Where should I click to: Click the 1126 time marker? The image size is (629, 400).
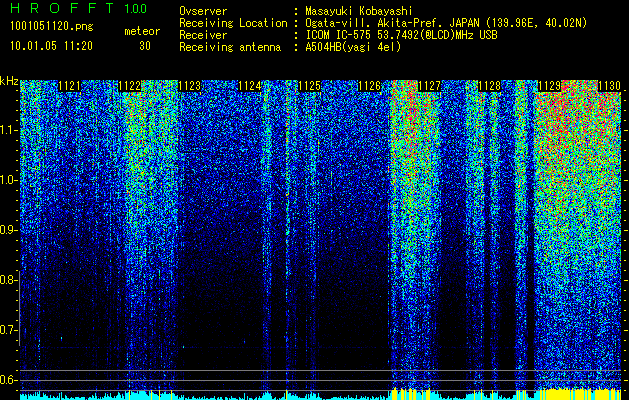tap(369, 86)
